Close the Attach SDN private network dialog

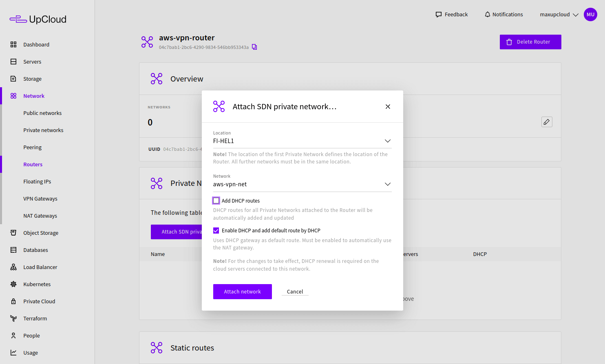coord(388,106)
